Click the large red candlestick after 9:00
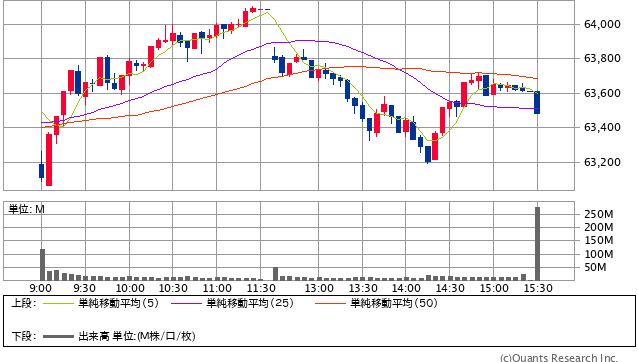 coord(49,159)
